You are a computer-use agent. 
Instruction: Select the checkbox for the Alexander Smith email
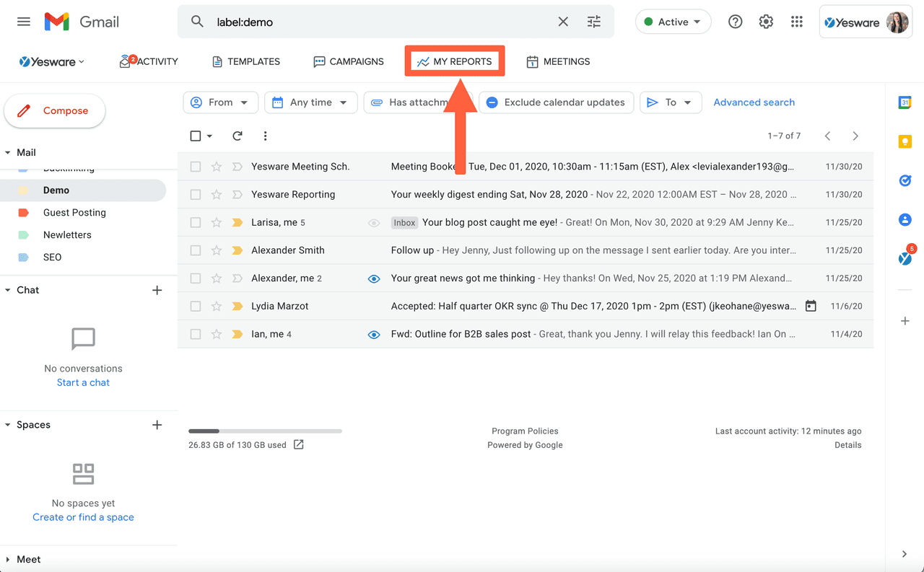tap(195, 250)
